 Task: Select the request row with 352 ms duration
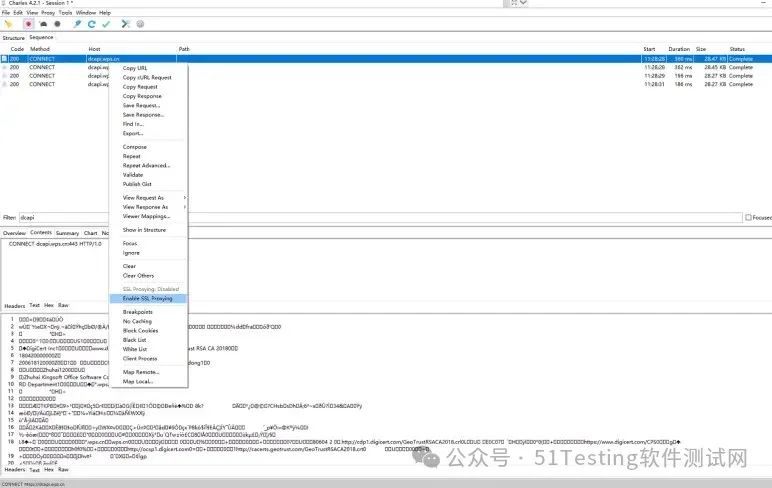click(386, 67)
